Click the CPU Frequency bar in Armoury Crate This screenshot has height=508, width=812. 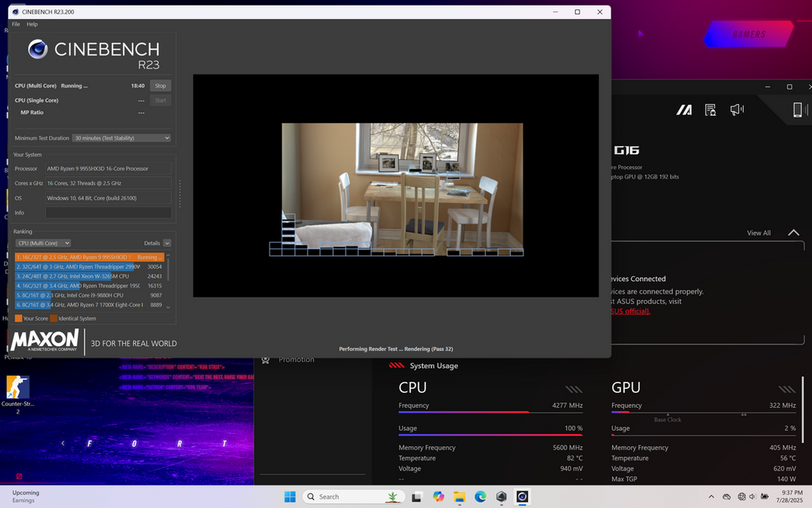490,412
